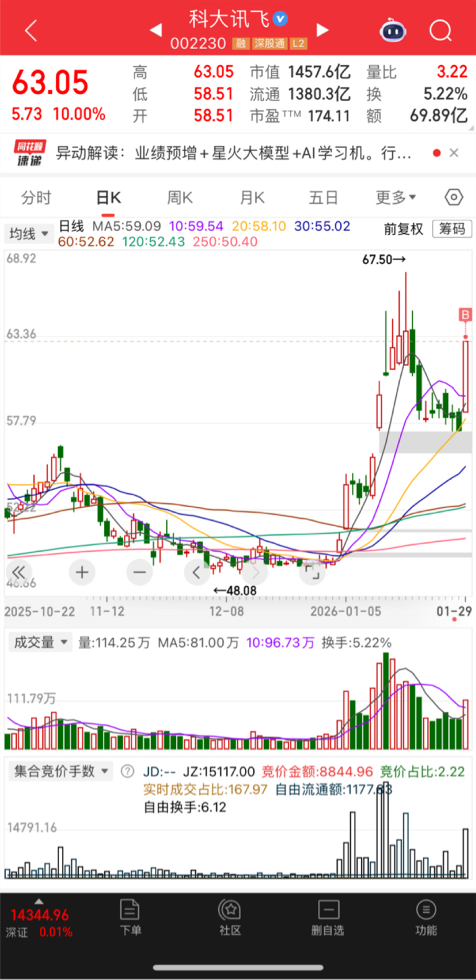Expand the index bar up arrow

coord(39,901)
